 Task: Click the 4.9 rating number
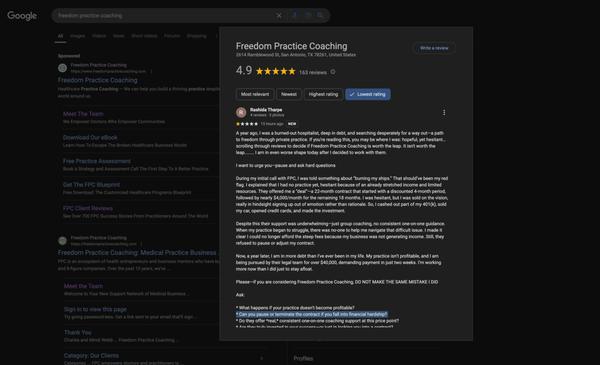(x=244, y=71)
